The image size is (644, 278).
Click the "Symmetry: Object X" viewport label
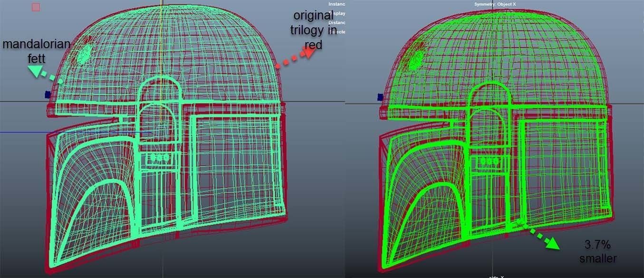tap(495, 4)
